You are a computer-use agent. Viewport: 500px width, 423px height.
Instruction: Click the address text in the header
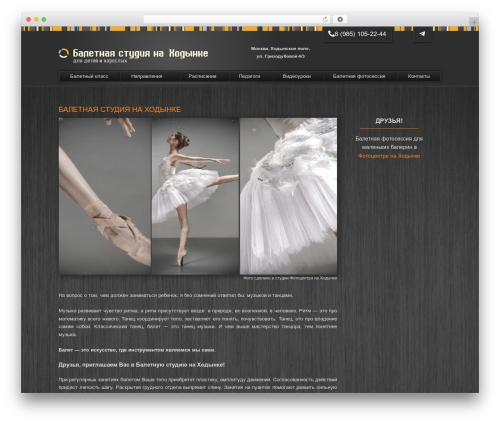pyautogui.click(x=280, y=53)
